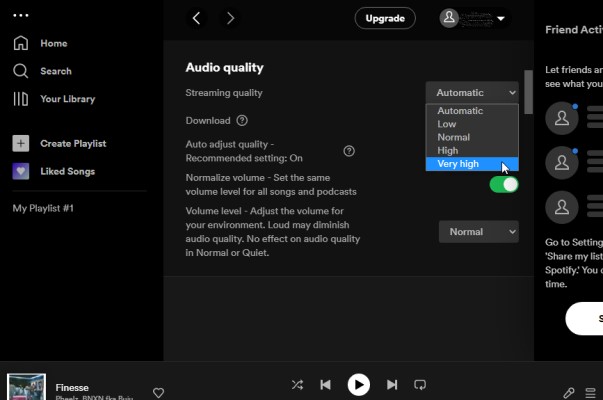Open Search from the sidebar

click(55, 71)
